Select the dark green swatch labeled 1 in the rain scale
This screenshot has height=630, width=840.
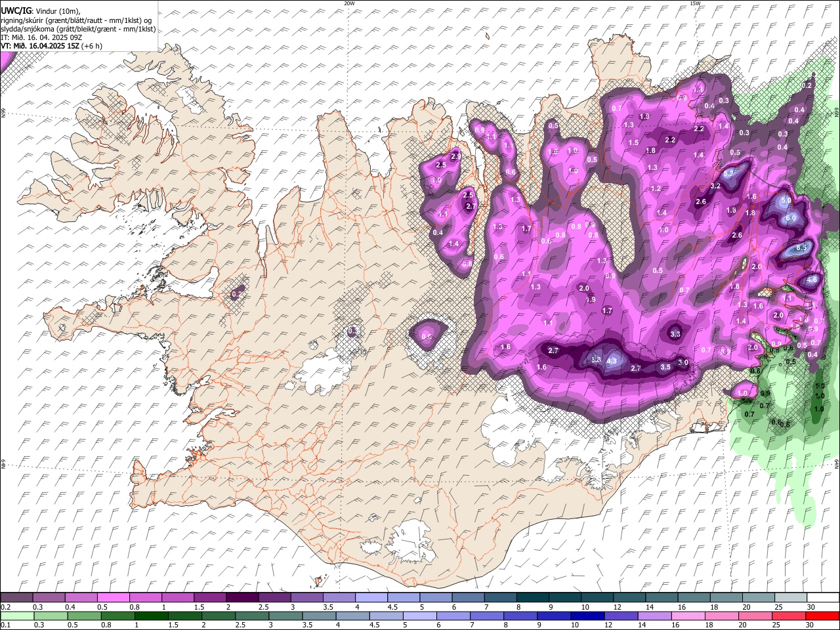[x=152, y=616]
